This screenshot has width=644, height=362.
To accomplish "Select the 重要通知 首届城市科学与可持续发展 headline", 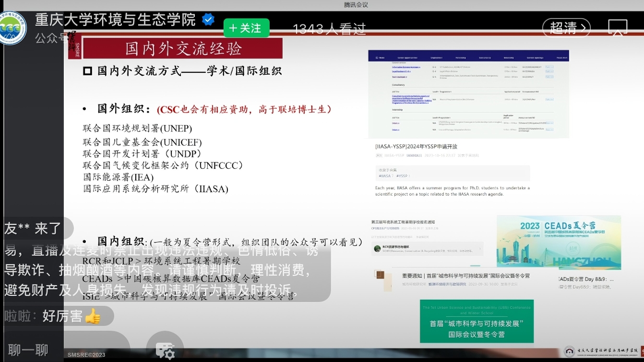I will click(466, 276).
